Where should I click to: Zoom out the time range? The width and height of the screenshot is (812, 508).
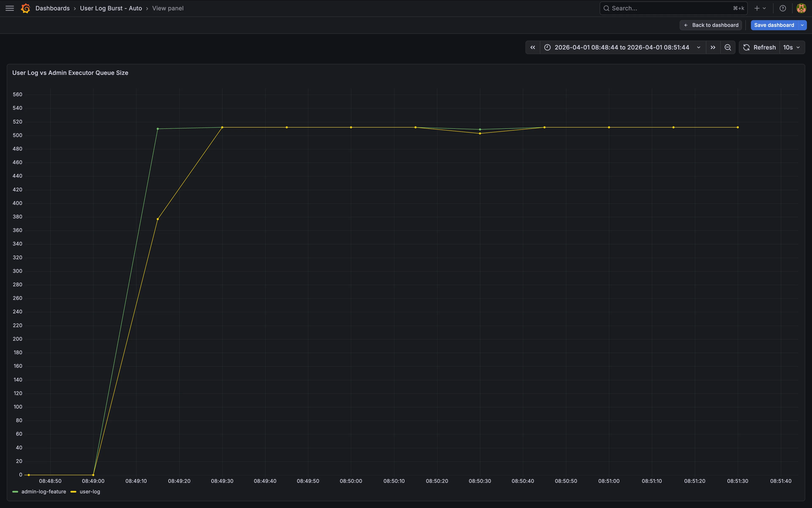[x=728, y=47]
